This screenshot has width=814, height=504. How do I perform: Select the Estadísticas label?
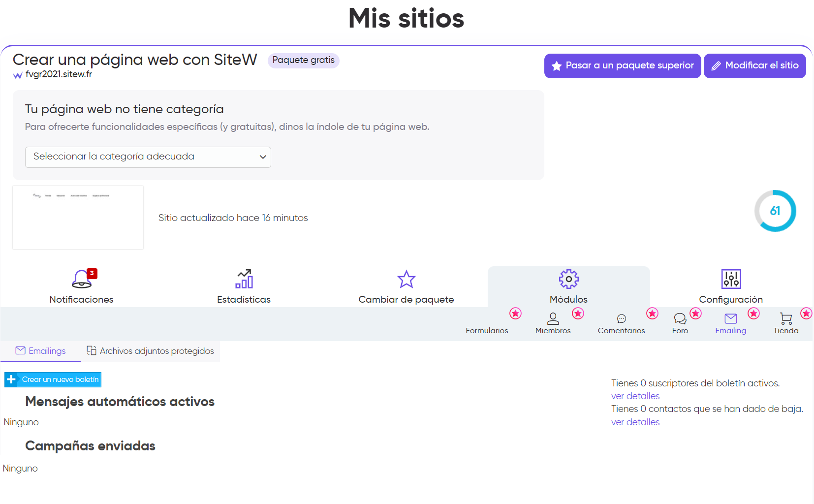[x=244, y=299]
